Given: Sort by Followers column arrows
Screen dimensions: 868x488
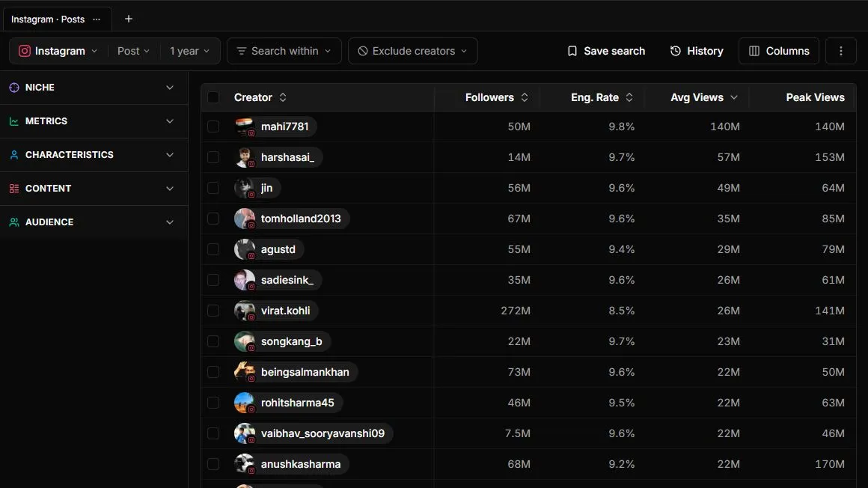Looking at the screenshot, I should coord(525,97).
